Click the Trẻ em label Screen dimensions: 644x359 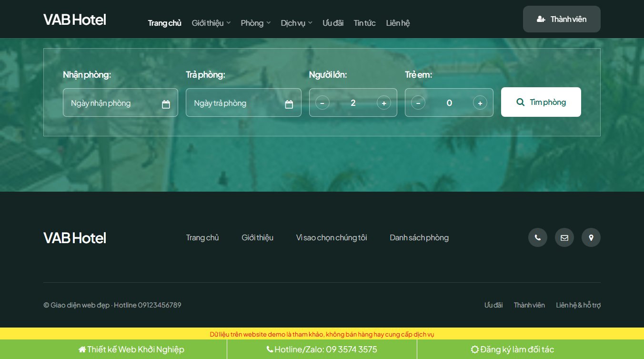[x=418, y=75]
